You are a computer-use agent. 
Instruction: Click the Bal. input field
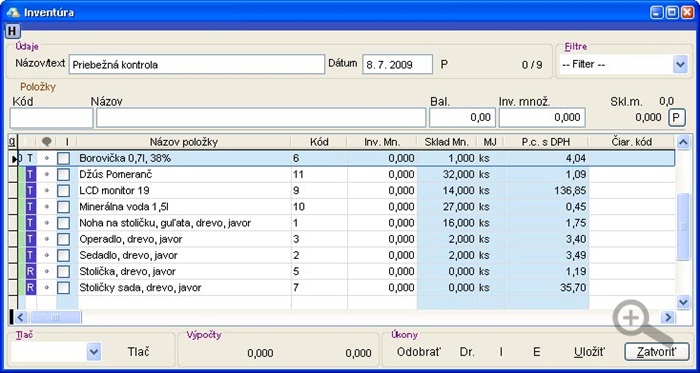point(462,118)
